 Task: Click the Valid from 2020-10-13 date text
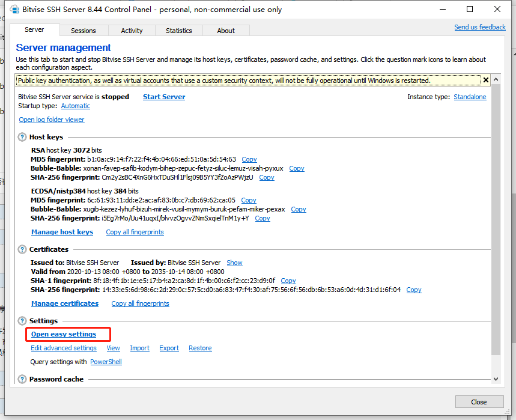tap(128, 272)
